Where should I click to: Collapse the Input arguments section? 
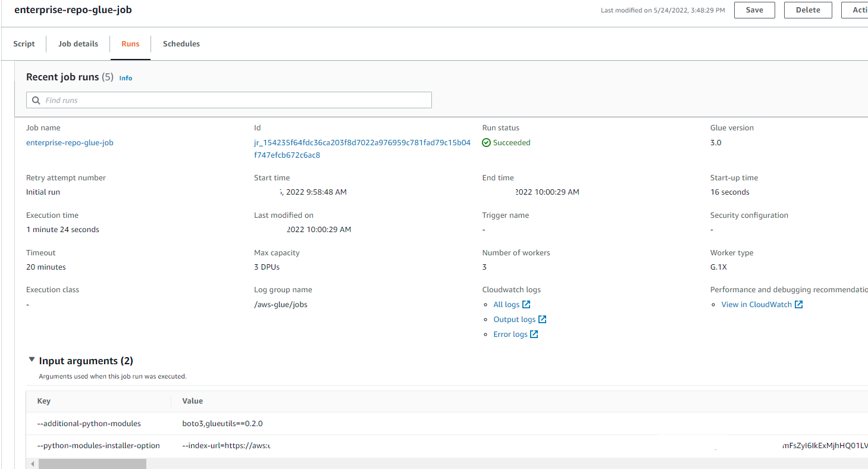pos(32,360)
